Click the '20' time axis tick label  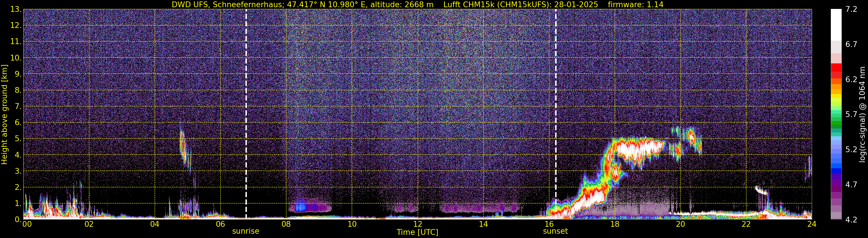[x=680, y=224]
